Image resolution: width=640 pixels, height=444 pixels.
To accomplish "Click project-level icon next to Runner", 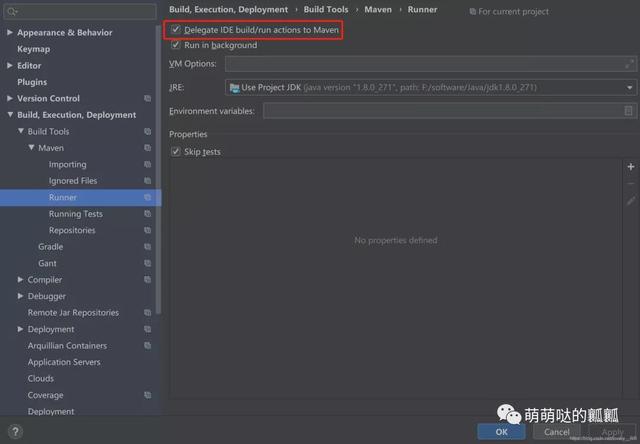I will (147, 197).
